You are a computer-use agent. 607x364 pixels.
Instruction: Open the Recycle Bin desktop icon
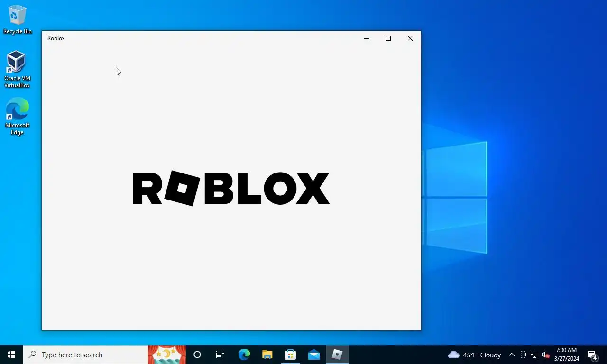(x=17, y=19)
